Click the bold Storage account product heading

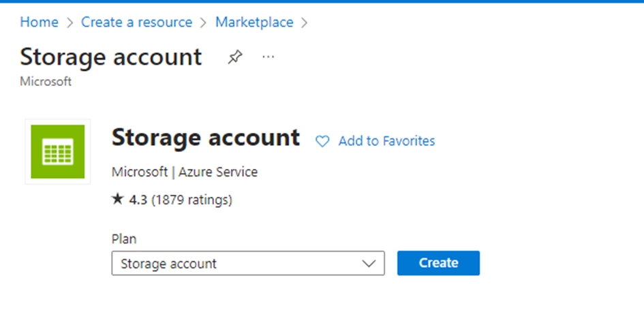point(205,138)
